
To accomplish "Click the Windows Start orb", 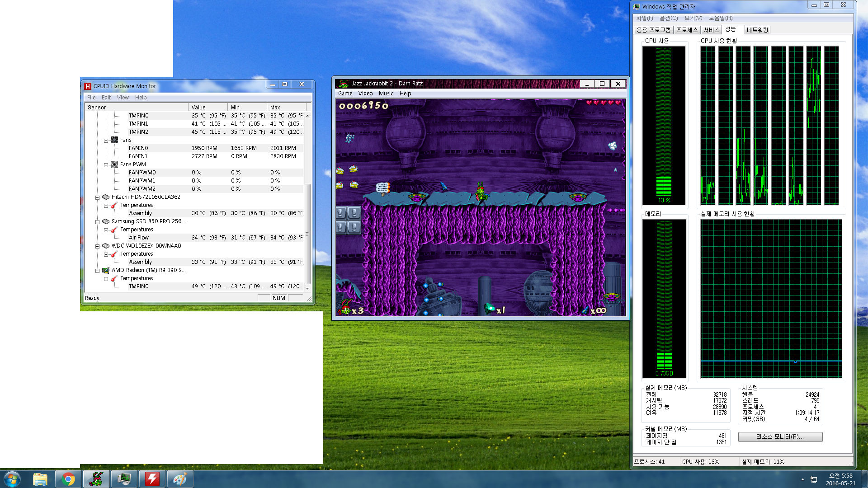I will [12, 479].
